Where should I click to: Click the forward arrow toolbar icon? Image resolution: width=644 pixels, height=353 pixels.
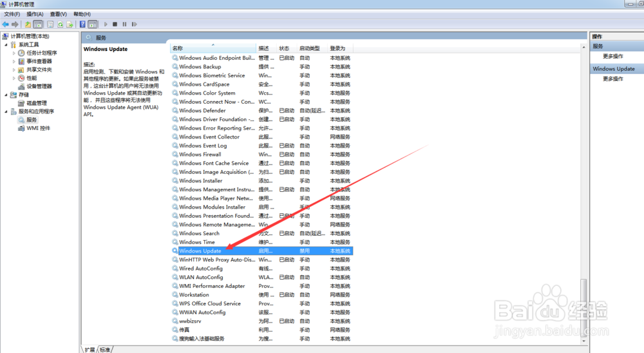(15, 24)
